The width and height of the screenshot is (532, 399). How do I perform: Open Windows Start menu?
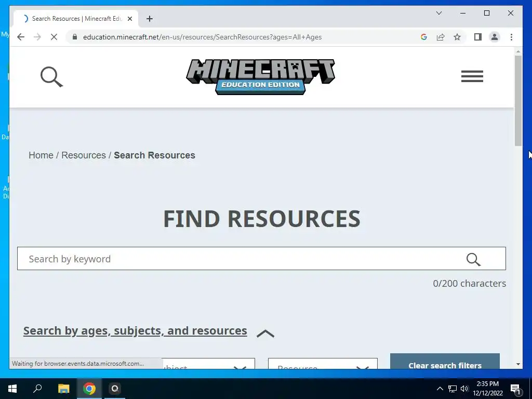pyautogui.click(x=12, y=389)
